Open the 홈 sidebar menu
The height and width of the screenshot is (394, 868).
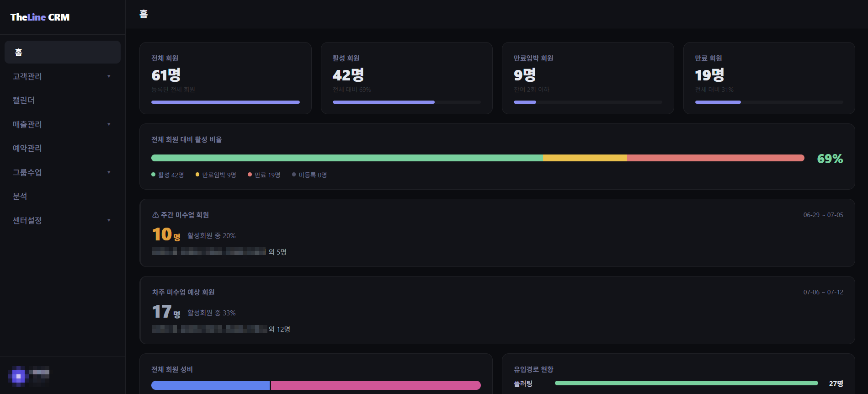[x=63, y=52]
